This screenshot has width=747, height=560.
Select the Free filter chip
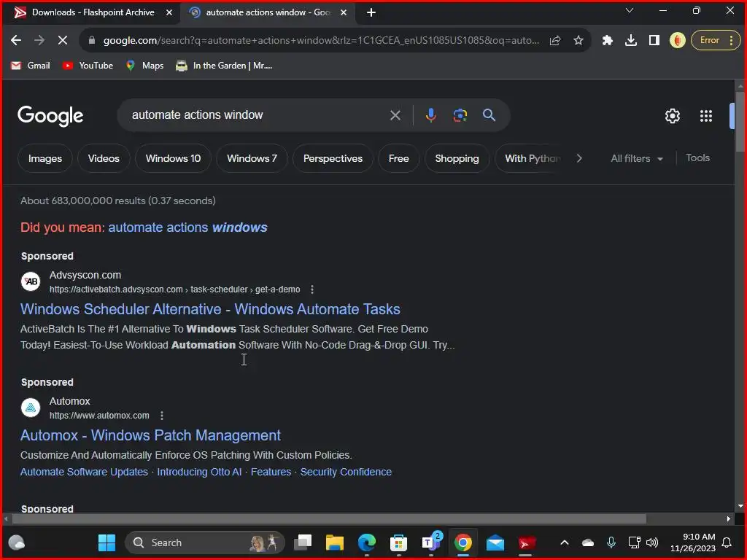(x=399, y=158)
